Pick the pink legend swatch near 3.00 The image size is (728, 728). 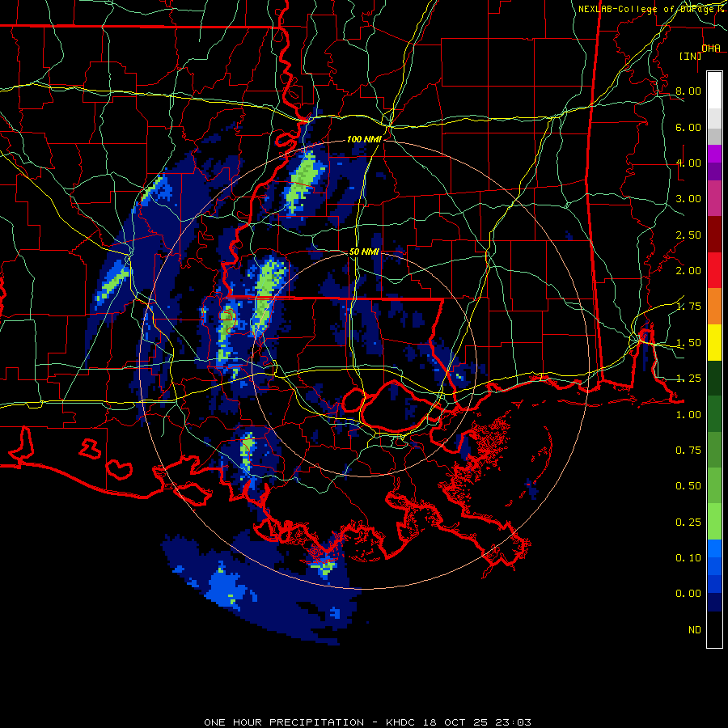[714, 199]
